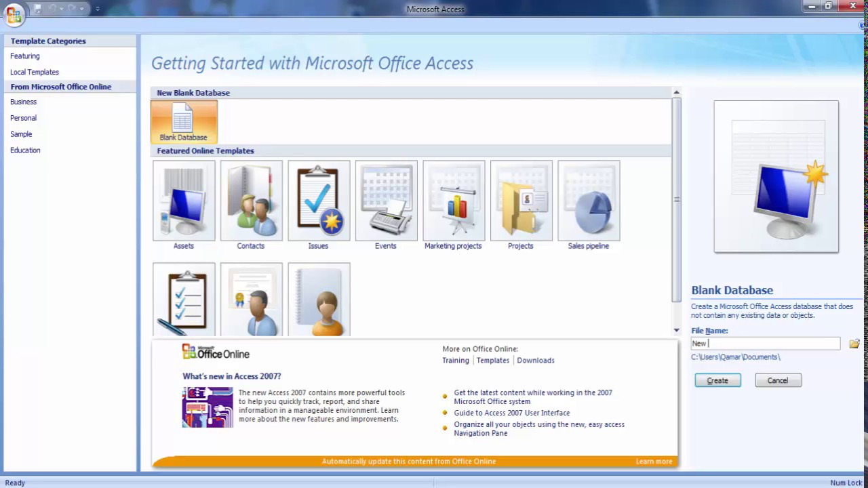Screen dimensions: 868x488
Task: Click the templates list vertical scrollbar thumb
Action: [676, 200]
